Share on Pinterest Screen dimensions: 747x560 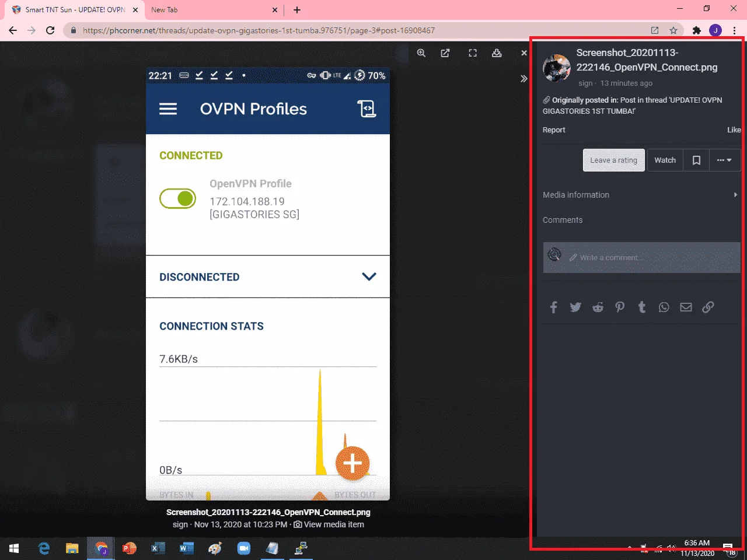pyautogui.click(x=620, y=307)
